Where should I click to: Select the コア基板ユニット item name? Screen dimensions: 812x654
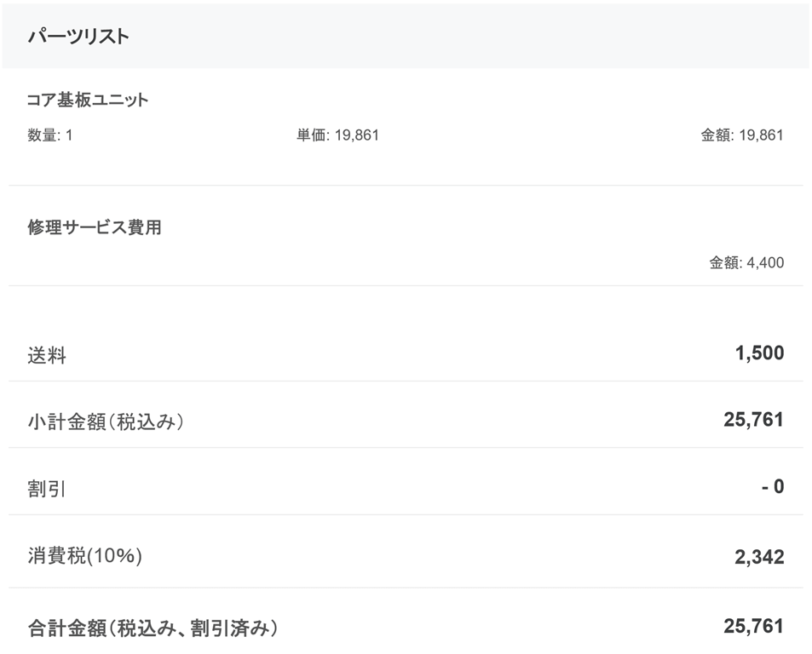point(88,100)
